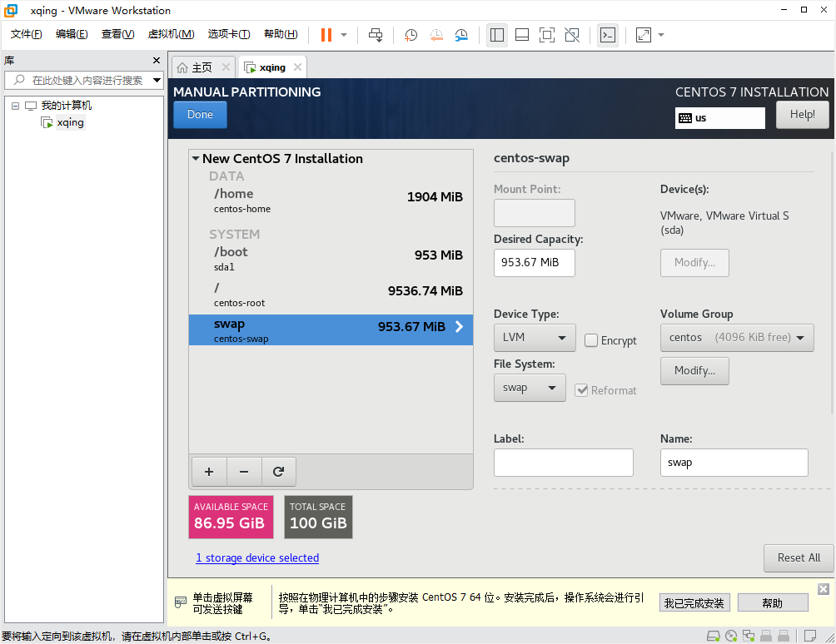This screenshot has height=644, width=836.
Task: Open the power options dropdown arrow beside pause
Action: (x=344, y=35)
